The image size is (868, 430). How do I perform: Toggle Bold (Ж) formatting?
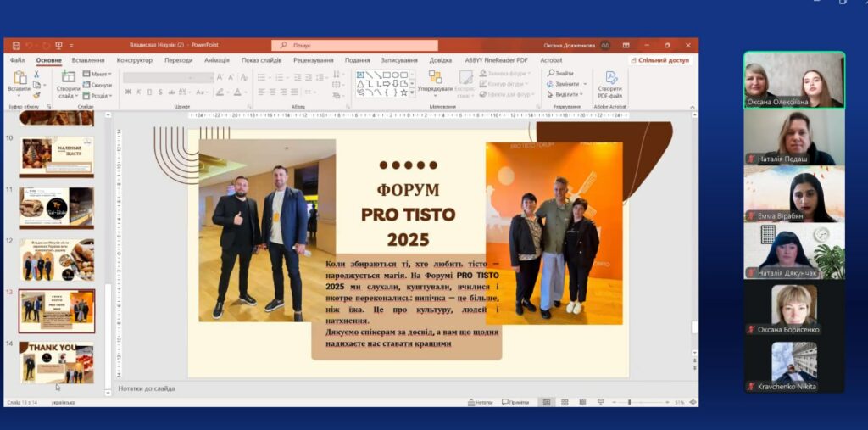[x=127, y=92]
